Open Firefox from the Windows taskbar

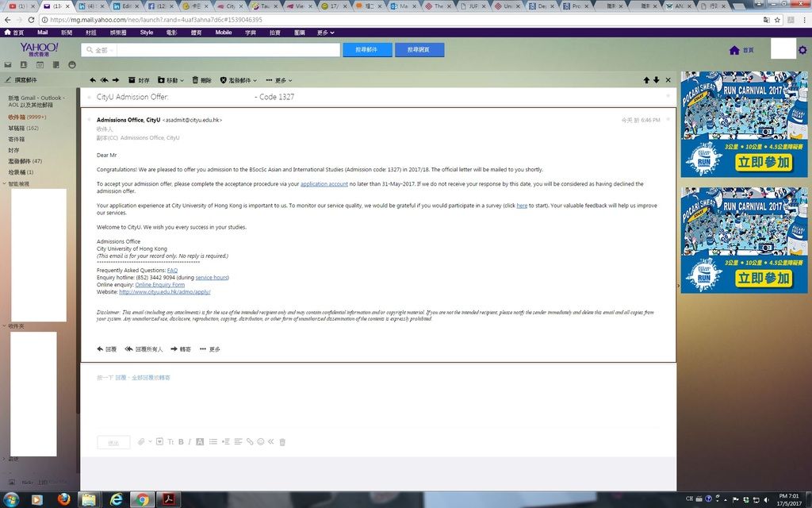point(63,499)
